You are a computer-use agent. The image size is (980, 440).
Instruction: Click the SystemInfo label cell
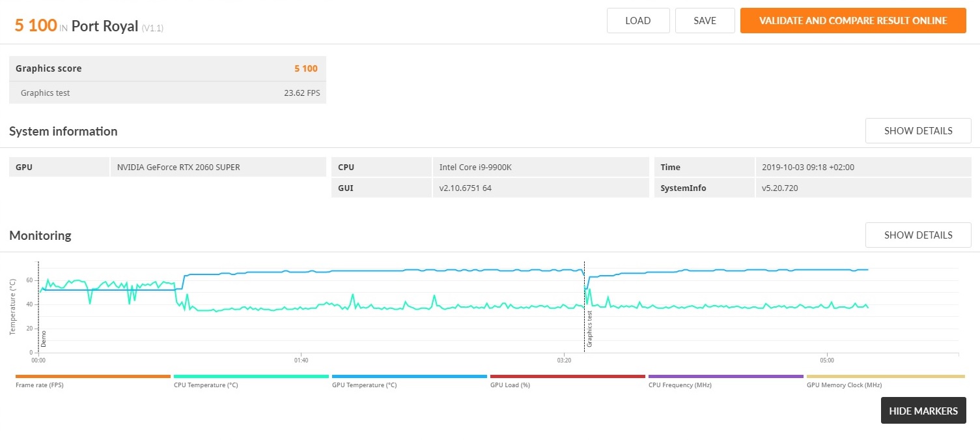pyautogui.click(x=704, y=188)
